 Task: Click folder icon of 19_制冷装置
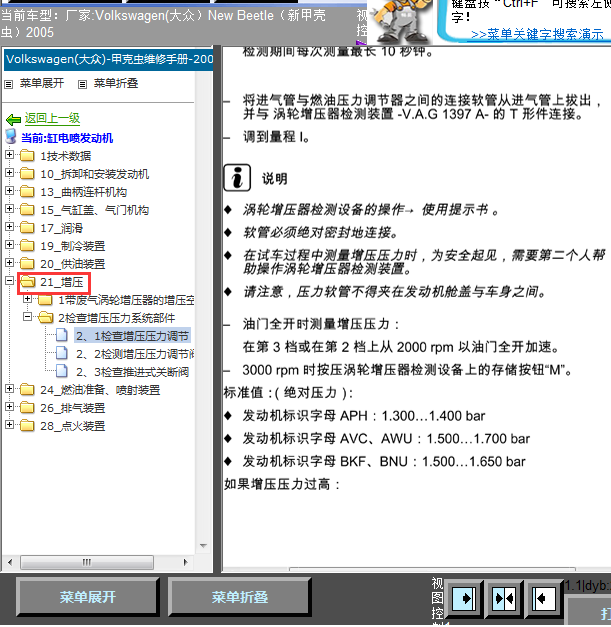[27, 245]
